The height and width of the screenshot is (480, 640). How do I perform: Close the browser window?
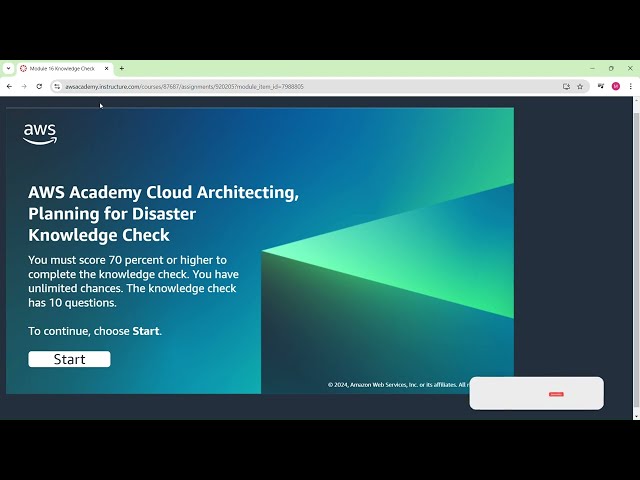630,69
